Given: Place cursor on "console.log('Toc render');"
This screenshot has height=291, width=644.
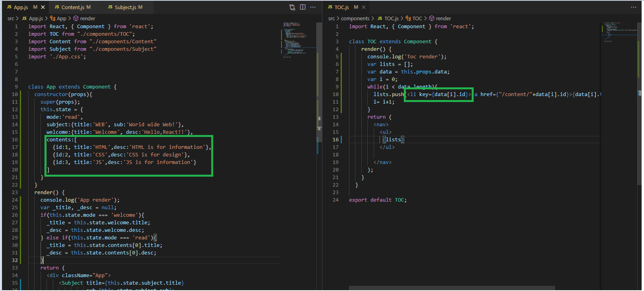Looking at the screenshot, I should [x=407, y=57].
